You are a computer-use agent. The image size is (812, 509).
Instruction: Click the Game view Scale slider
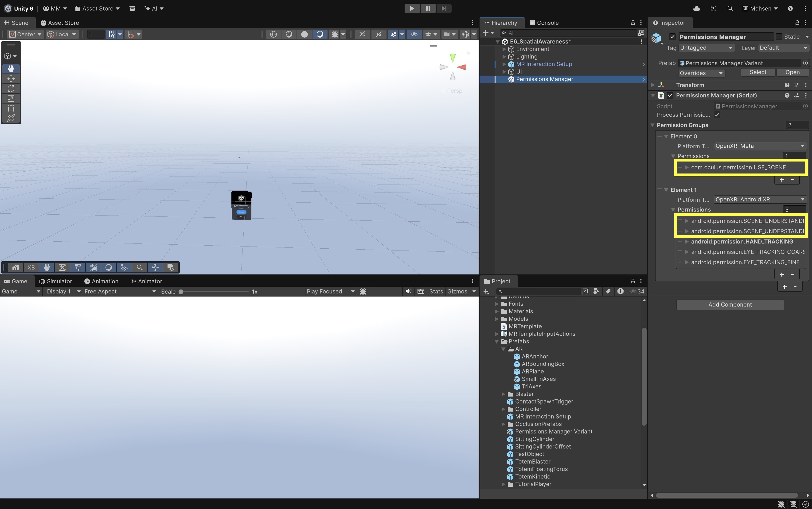215,292
